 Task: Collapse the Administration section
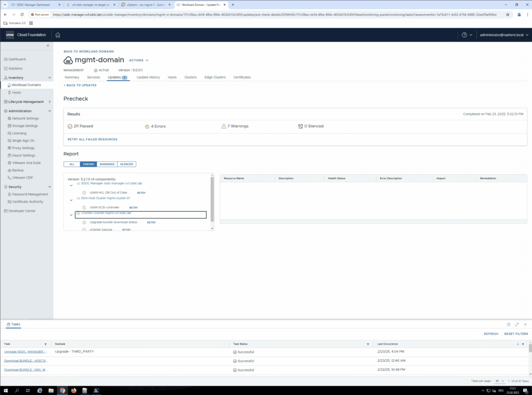point(49,111)
